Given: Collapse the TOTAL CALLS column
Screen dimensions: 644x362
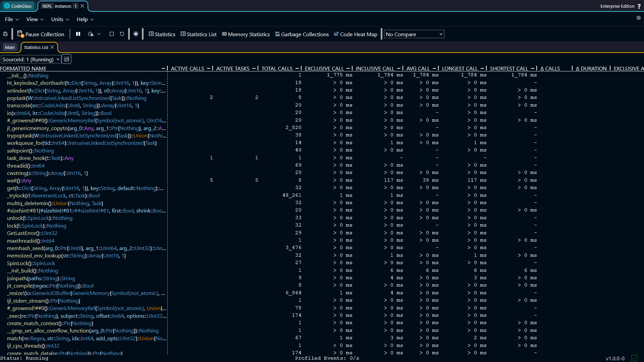Looking at the screenshot, I should coord(297,68).
